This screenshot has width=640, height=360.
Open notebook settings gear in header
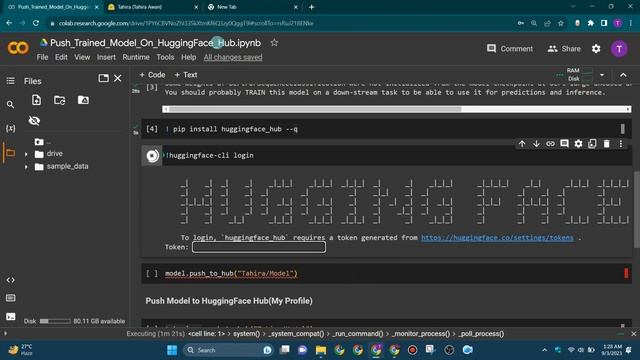596,49
